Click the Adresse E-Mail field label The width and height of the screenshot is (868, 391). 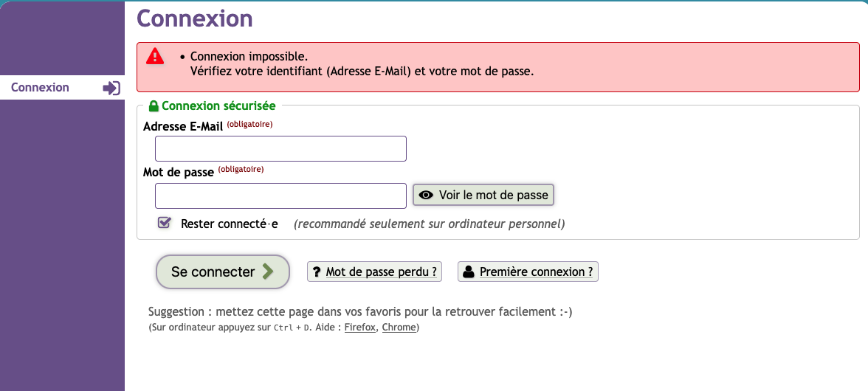(x=183, y=127)
